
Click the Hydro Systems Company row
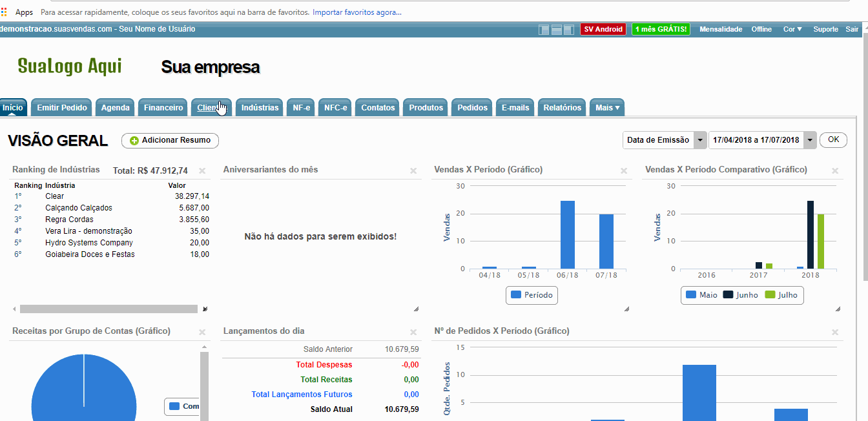[112, 243]
